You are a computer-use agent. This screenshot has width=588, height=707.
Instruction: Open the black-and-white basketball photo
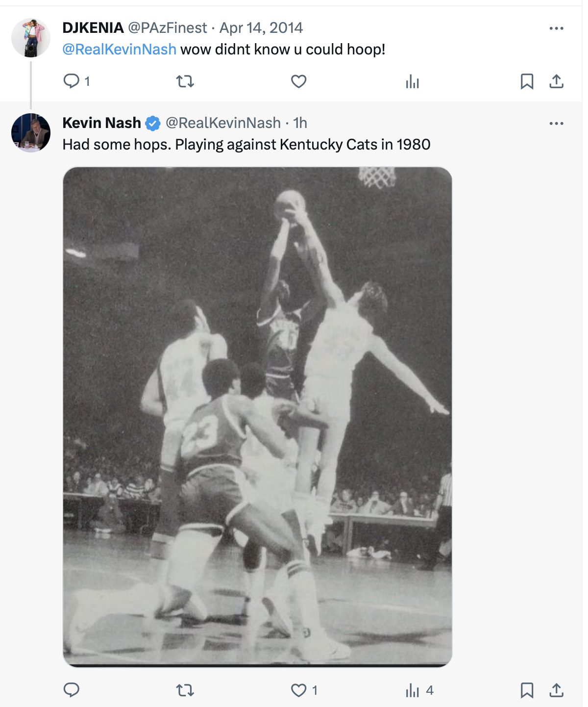257,417
